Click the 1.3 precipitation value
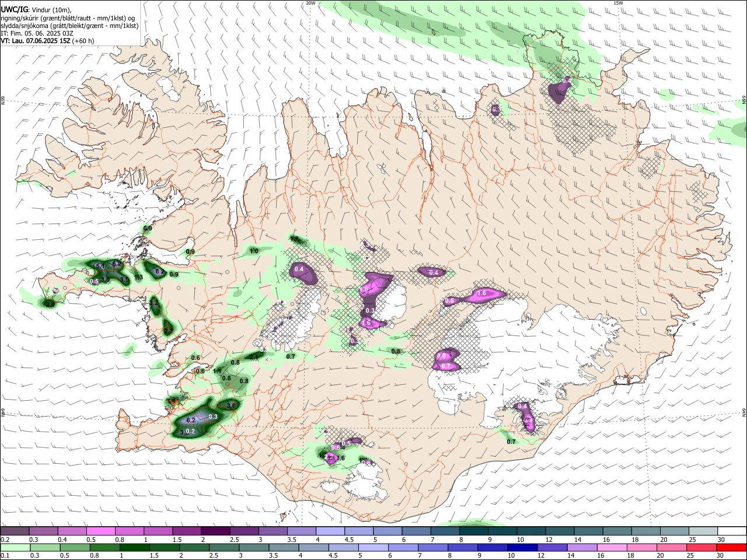The height and width of the screenshot is (560, 747). [139, 278]
